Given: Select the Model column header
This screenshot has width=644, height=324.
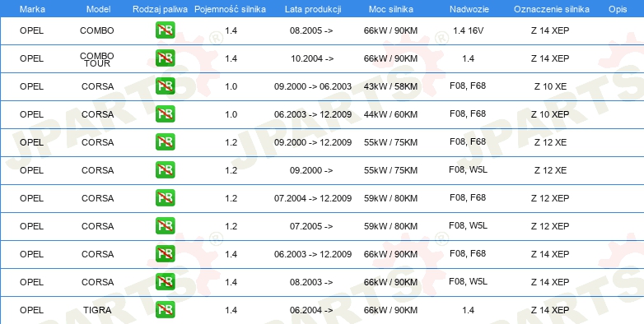Looking at the screenshot, I should coord(98,9).
